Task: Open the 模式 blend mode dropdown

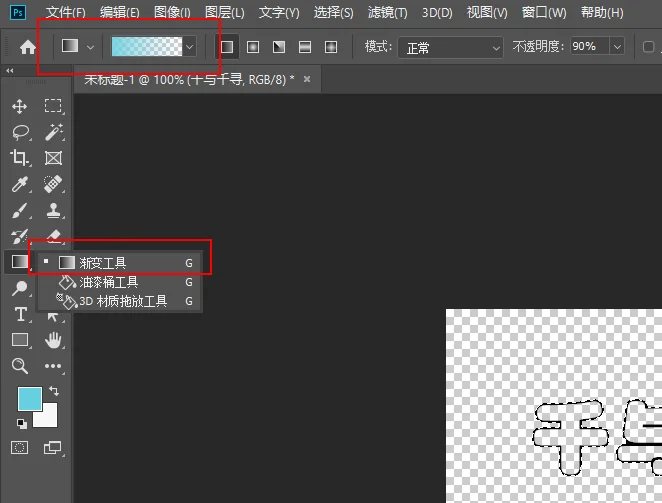Action: [450, 47]
